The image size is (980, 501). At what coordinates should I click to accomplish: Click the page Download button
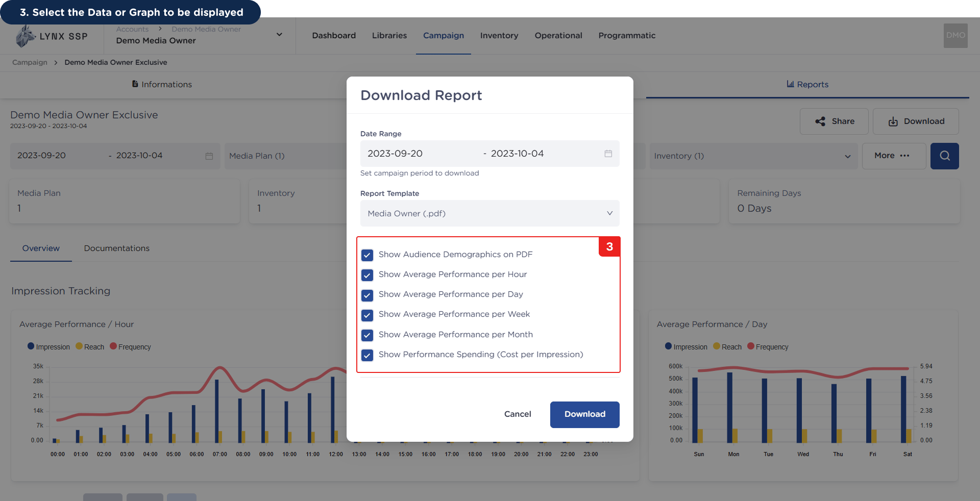(916, 121)
